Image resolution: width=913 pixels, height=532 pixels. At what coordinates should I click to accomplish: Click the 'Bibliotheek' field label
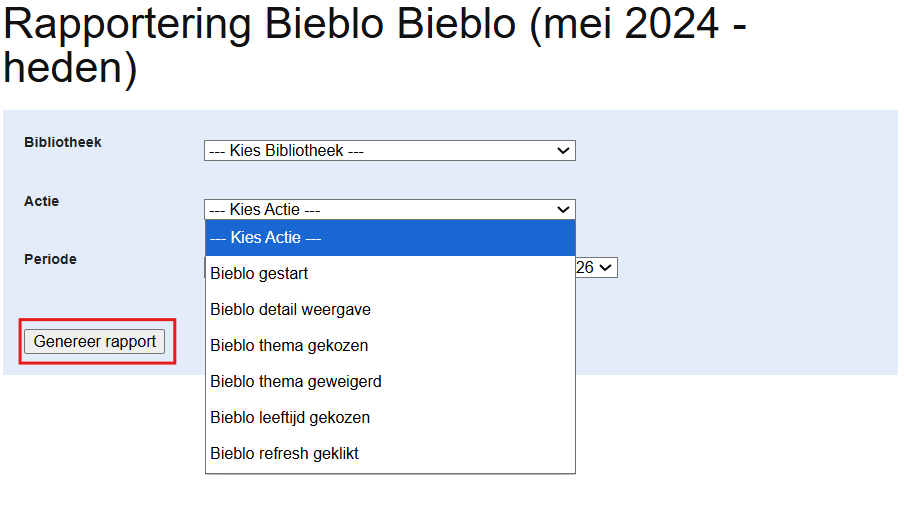point(63,142)
